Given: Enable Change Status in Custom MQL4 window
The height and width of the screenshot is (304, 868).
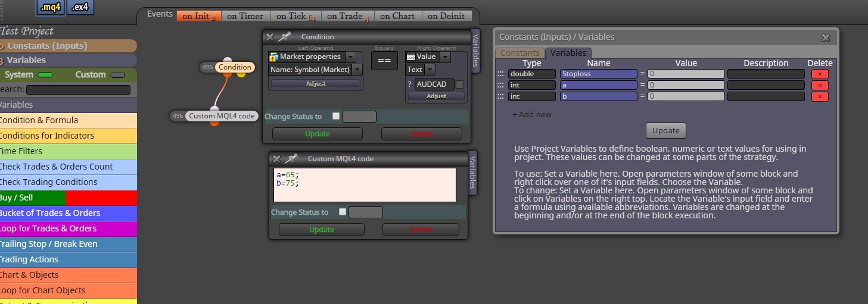Looking at the screenshot, I should (x=343, y=212).
